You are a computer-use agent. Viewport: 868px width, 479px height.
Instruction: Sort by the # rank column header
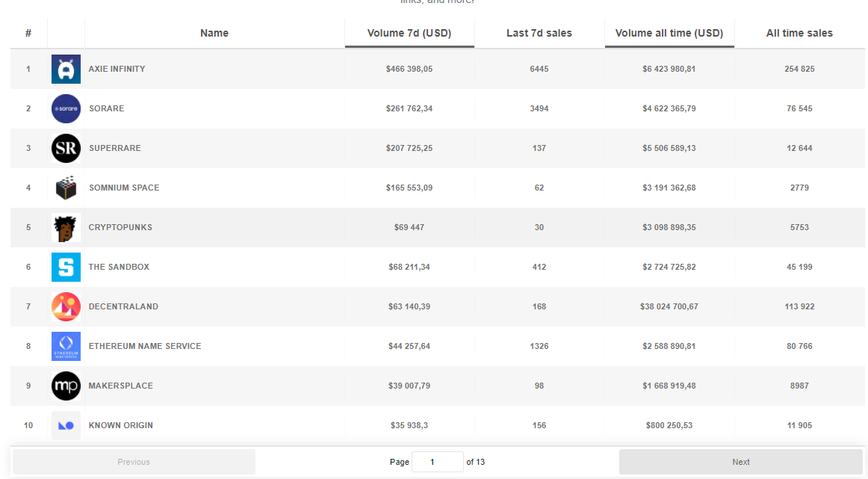28,33
